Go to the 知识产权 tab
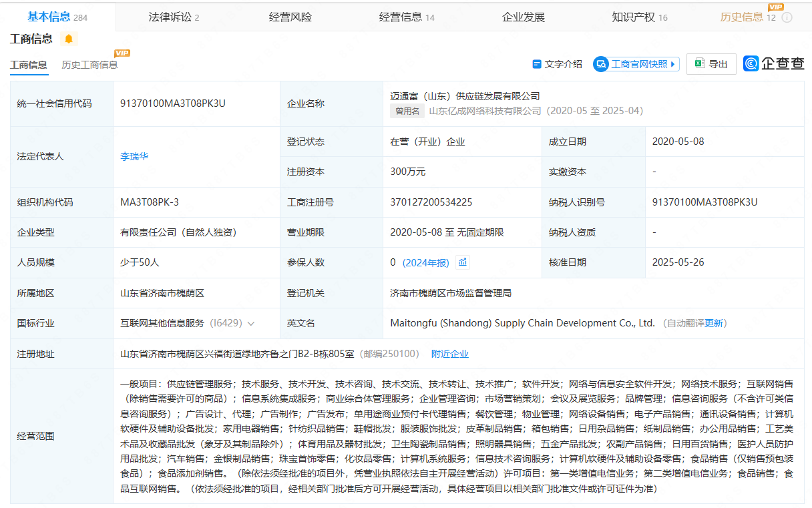This screenshot has width=812, height=508. click(x=639, y=17)
